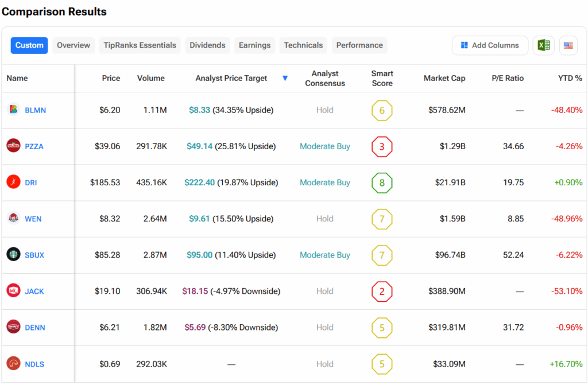The width and height of the screenshot is (588, 385).
Task: Sort by Market Cap column header
Action: tap(444, 78)
